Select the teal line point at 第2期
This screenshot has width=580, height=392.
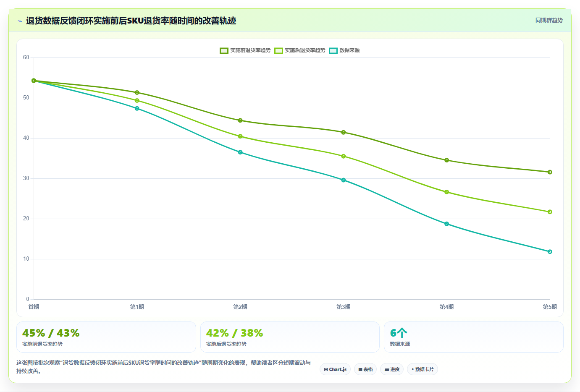(240, 152)
